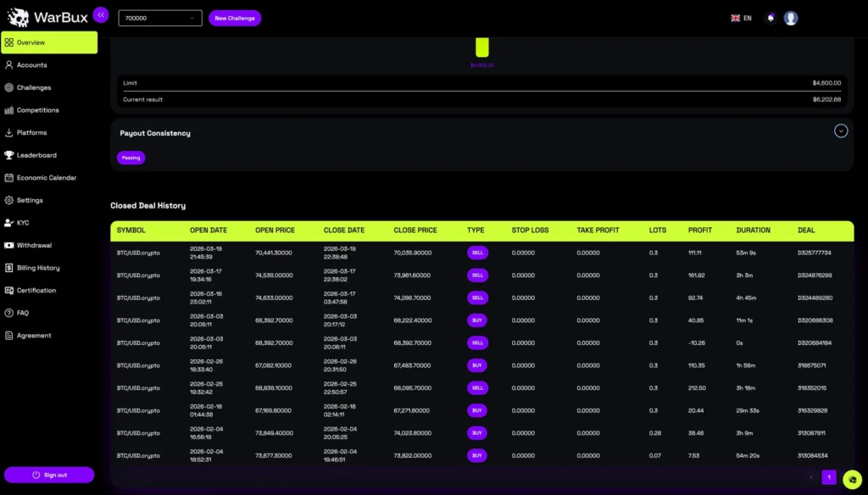Click the Agreement document icon
Viewport: 868px width, 495px height.
coord(8,336)
